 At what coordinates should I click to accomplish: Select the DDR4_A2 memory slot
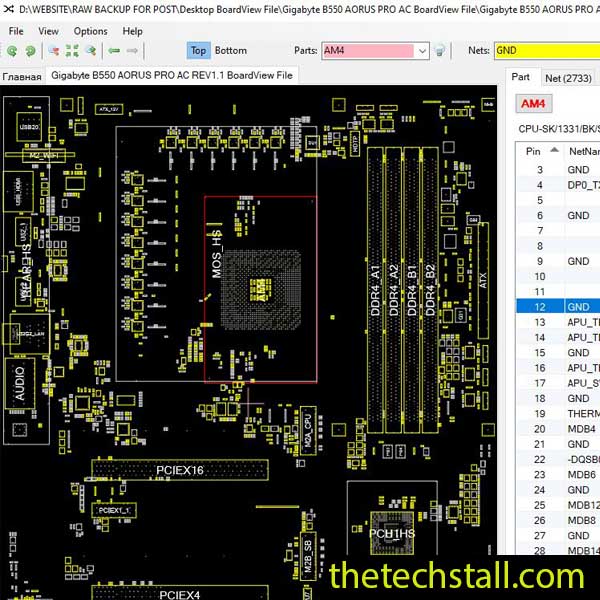click(x=393, y=290)
